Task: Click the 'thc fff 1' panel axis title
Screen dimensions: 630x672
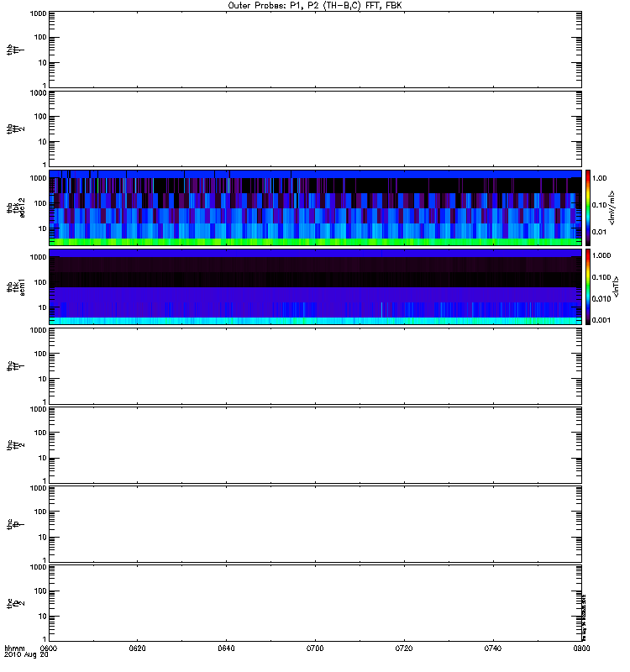Action: click(16, 366)
